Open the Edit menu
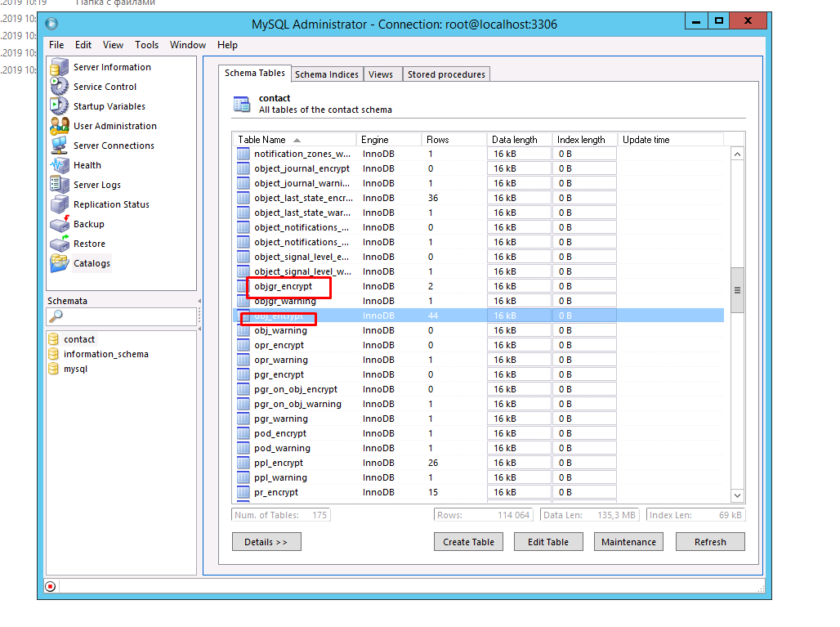The height and width of the screenshot is (627, 840). [x=83, y=45]
